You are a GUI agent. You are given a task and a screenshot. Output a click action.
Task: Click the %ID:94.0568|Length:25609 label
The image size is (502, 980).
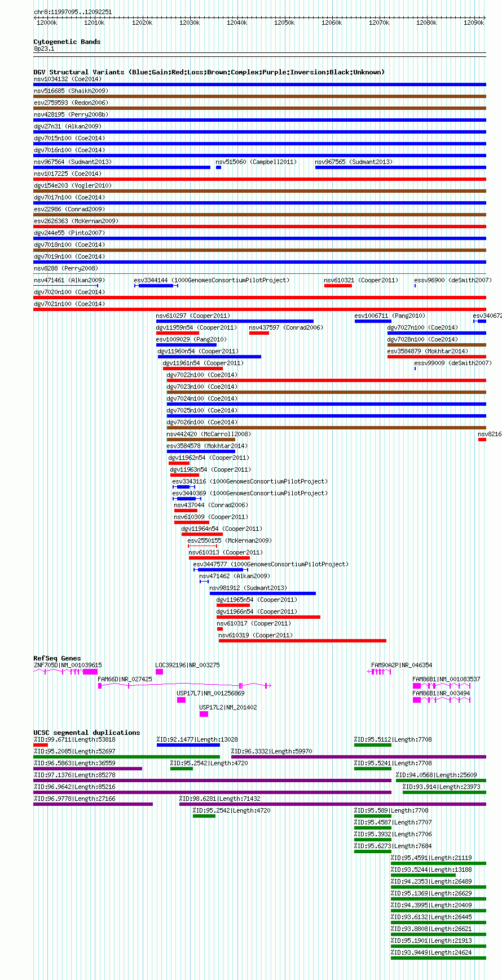click(x=437, y=775)
